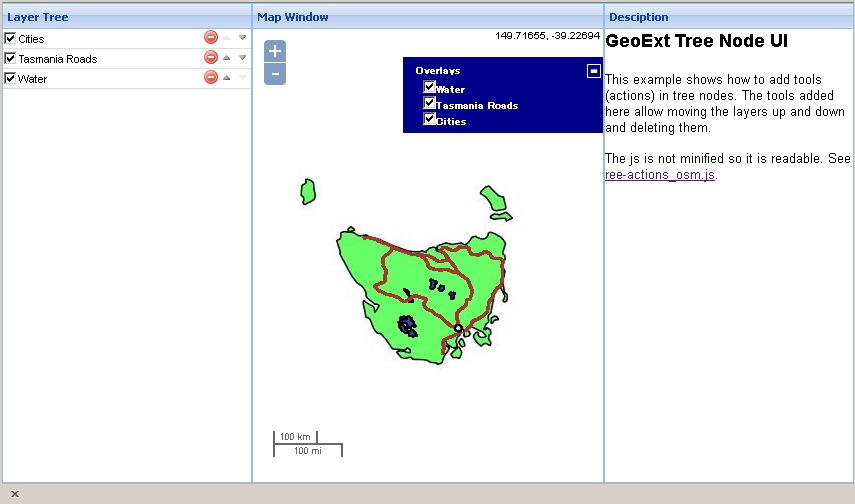The image size is (855, 504).
Task: Delete the Tasmania Roads layer
Action: [210, 58]
